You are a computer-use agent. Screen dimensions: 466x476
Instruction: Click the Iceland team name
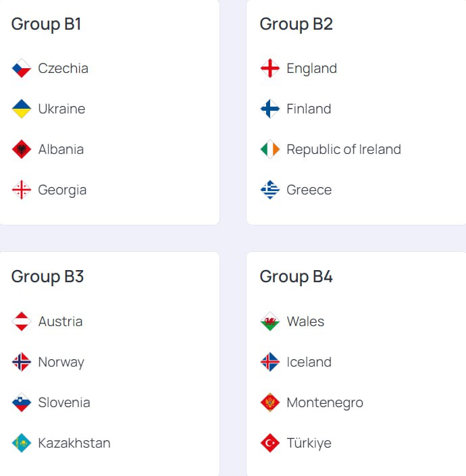(309, 362)
